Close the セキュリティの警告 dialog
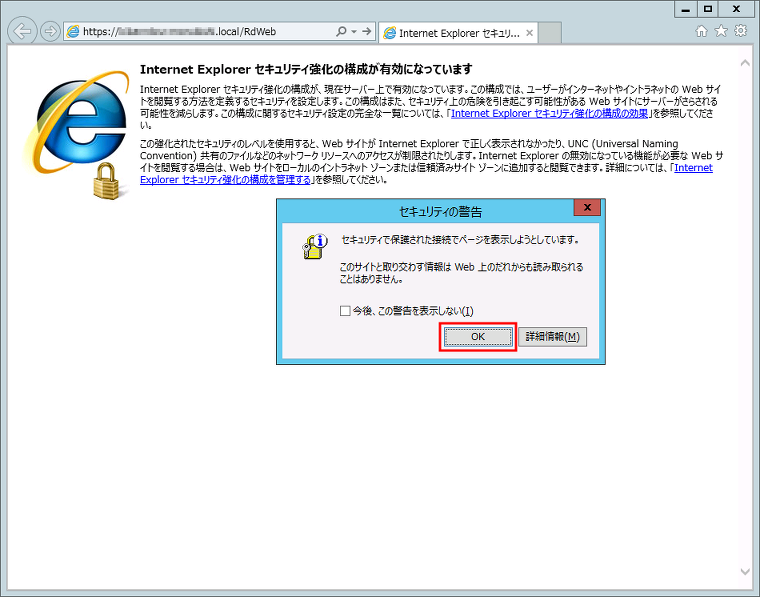 (587, 207)
